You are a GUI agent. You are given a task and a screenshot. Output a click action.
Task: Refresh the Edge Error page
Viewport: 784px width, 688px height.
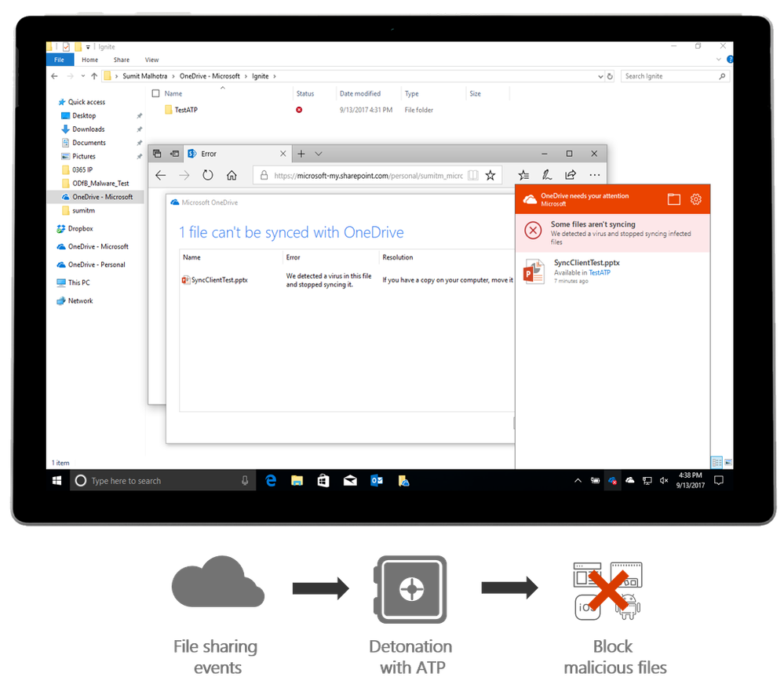click(x=207, y=175)
